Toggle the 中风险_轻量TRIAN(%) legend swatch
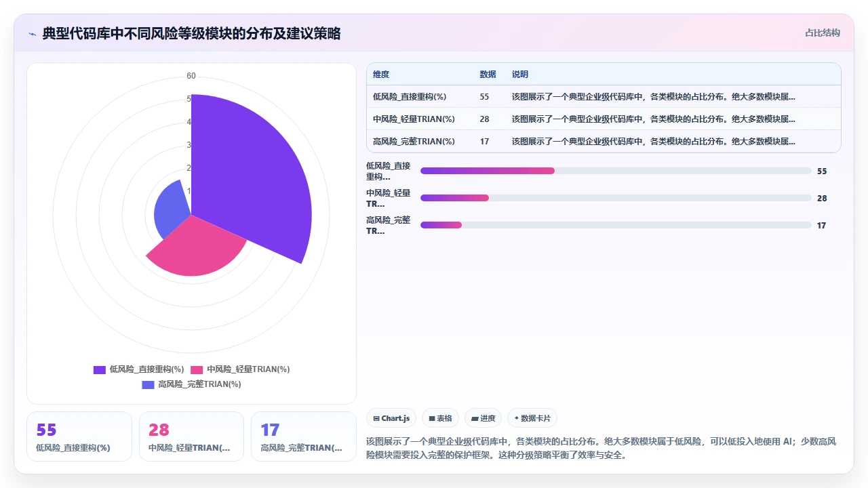The width and height of the screenshot is (868, 488). (x=197, y=369)
